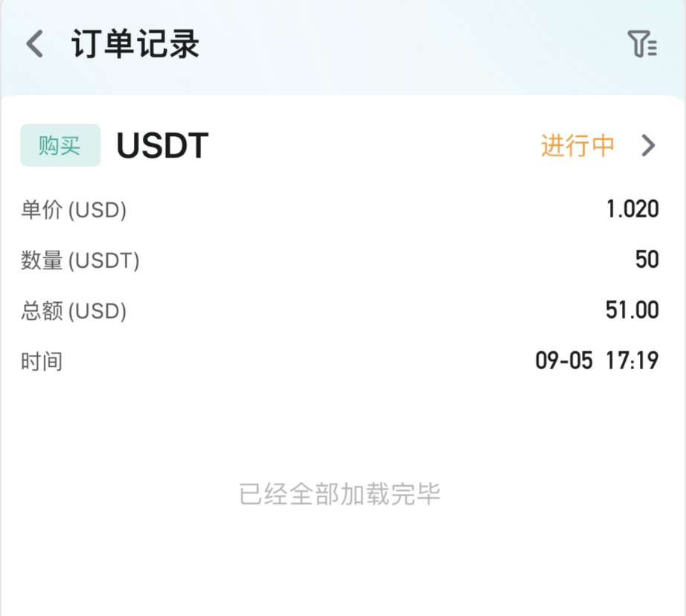Click the 订单记录 page title
The width and height of the screenshot is (686, 616).
pos(135,44)
